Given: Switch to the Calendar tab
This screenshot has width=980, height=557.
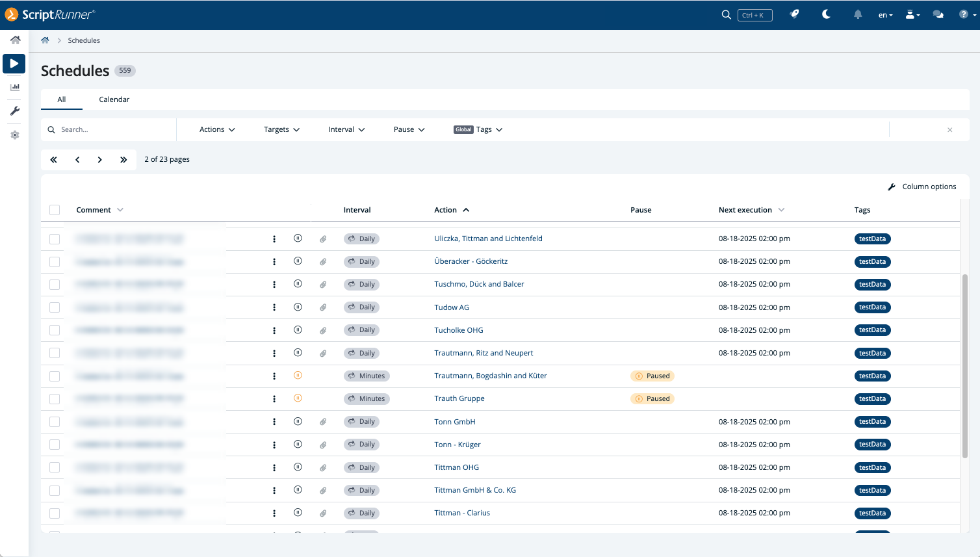Looking at the screenshot, I should [x=114, y=99].
